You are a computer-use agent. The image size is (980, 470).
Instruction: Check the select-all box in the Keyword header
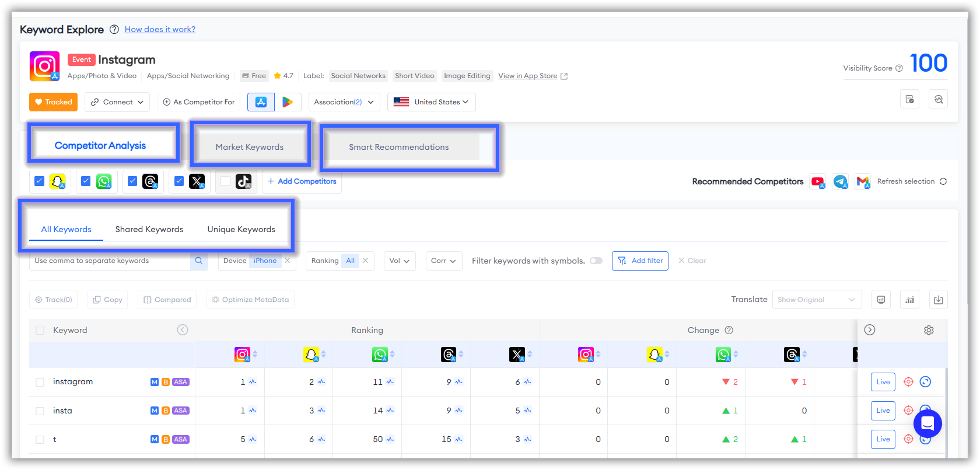(40, 331)
